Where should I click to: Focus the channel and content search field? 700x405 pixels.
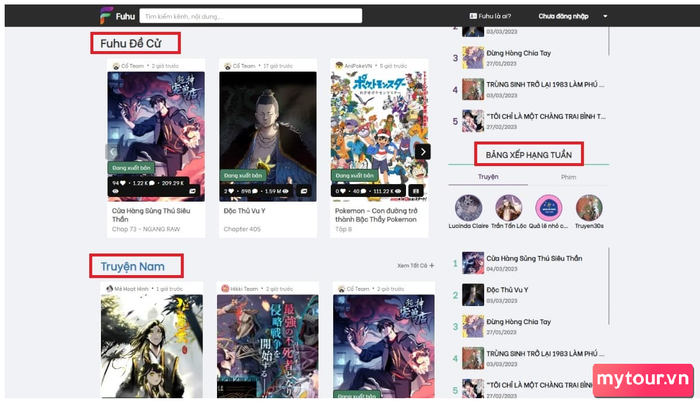[x=250, y=16]
